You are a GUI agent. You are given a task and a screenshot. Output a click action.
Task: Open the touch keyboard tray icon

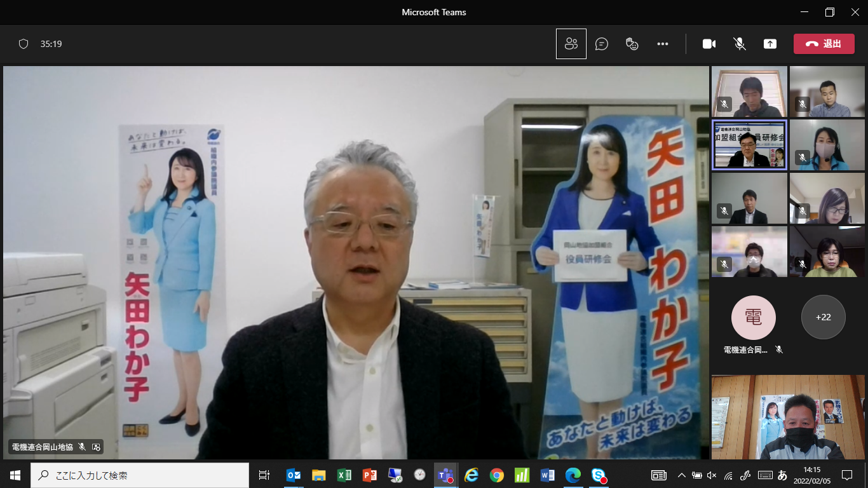[764, 475]
